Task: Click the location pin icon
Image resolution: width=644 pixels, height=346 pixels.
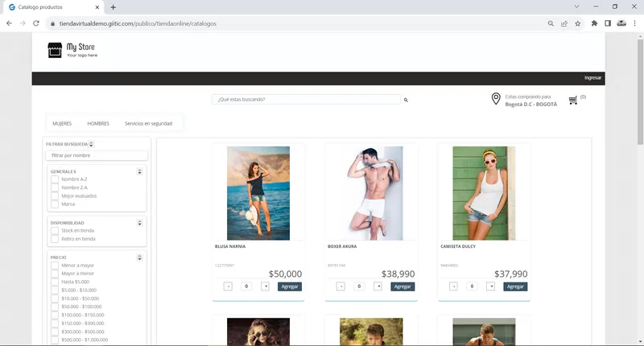Action: pyautogui.click(x=496, y=99)
